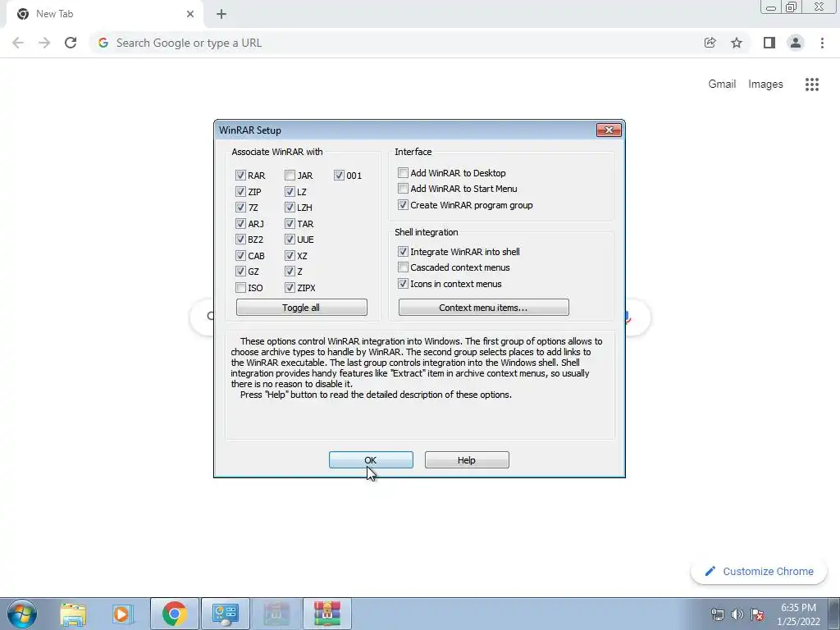Image resolution: width=840 pixels, height=630 pixels.
Task: Uncheck UUE file association
Action: (290, 240)
